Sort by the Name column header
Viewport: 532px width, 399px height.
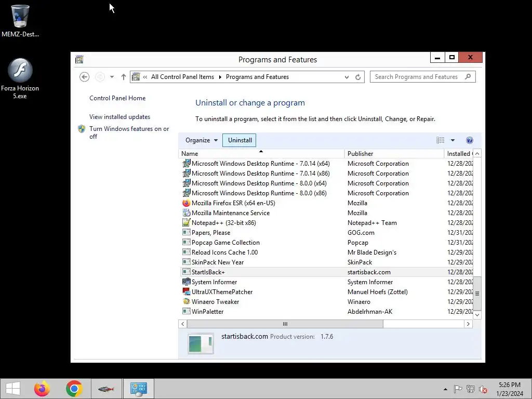point(261,154)
